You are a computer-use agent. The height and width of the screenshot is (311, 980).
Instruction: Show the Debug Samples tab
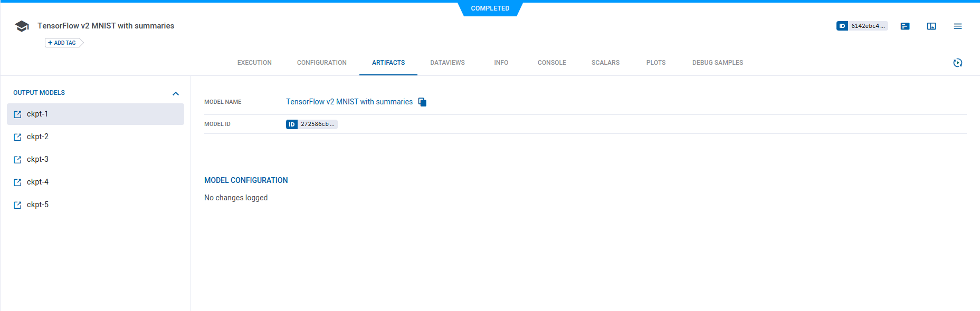tap(717, 63)
